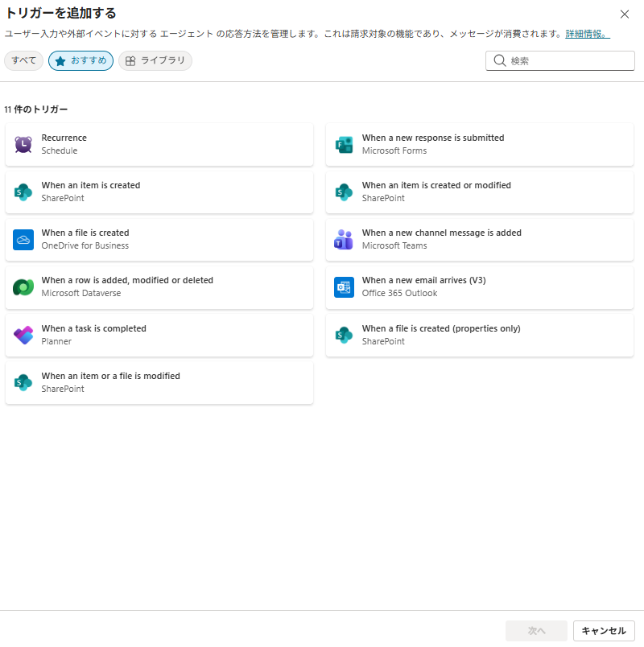Select the おすすめ filter tab

click(x=80, y=60)
